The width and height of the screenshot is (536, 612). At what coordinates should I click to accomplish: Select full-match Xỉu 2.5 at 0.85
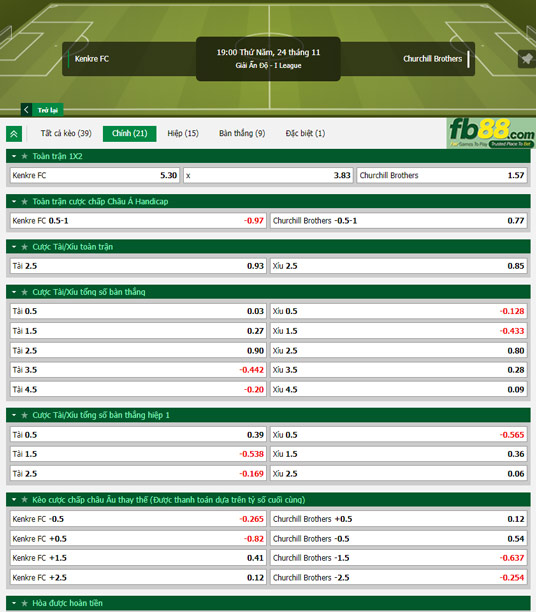pyautogui.click(x=399, y=266)
